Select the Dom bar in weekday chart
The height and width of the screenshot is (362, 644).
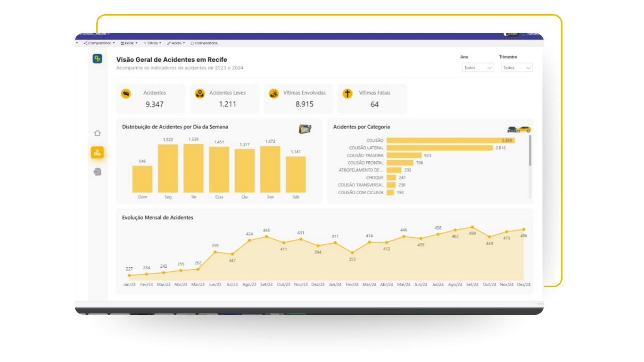coord(142,179)
